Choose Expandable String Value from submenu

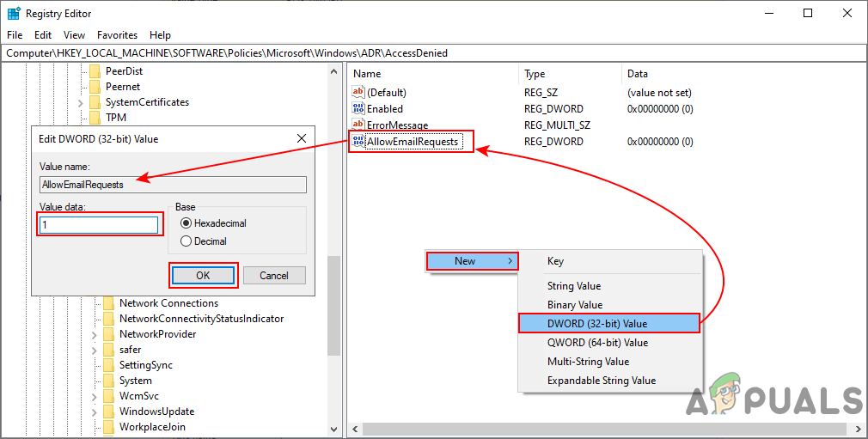610,381
